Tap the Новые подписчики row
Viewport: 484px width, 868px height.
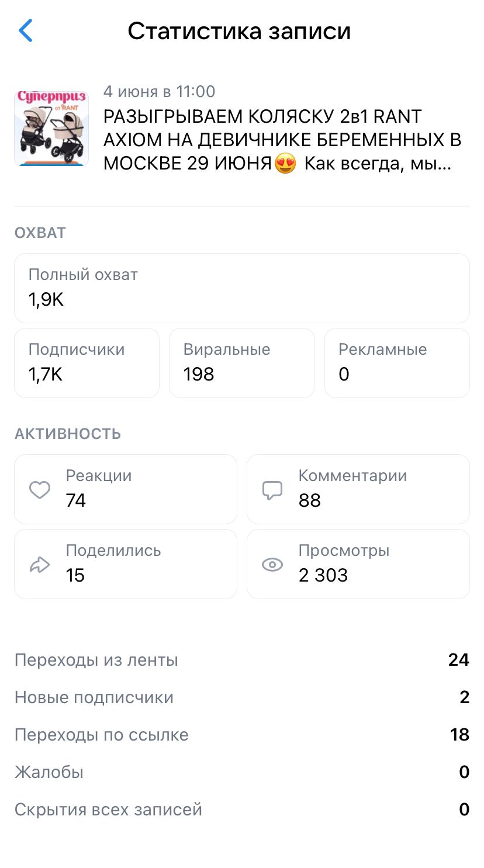[242, 697]
